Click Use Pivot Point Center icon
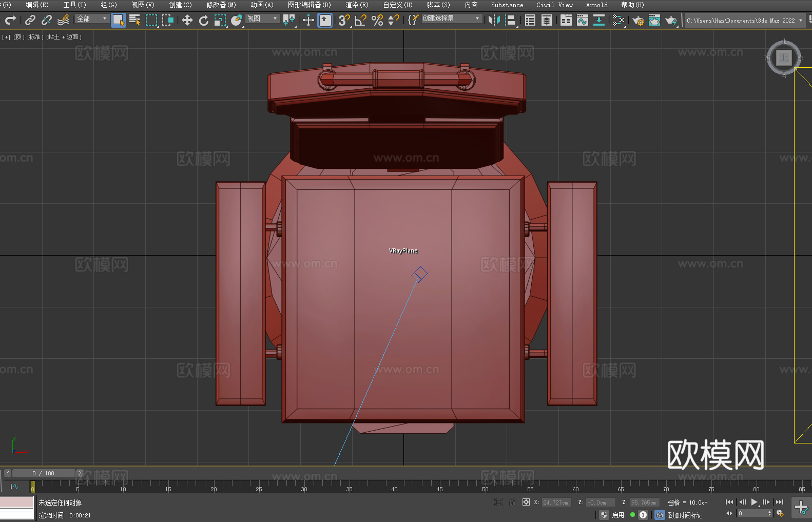 [x=289, y=20]
